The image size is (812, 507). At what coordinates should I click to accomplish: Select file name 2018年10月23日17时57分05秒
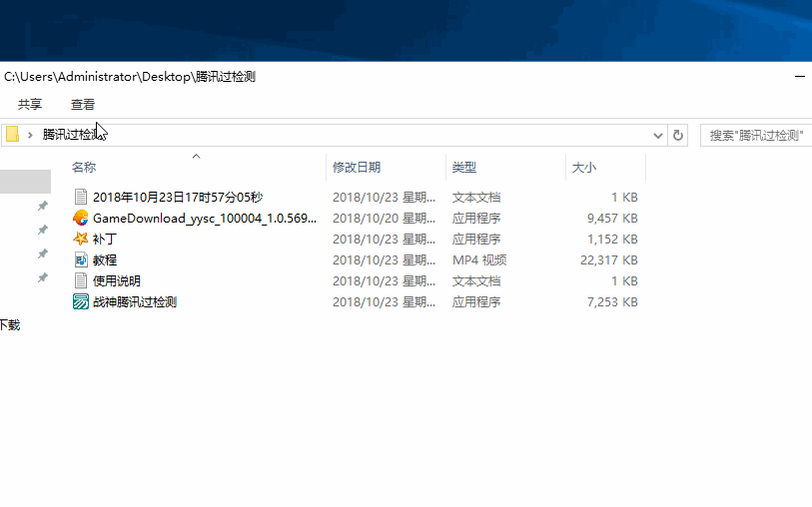[178, 197]
